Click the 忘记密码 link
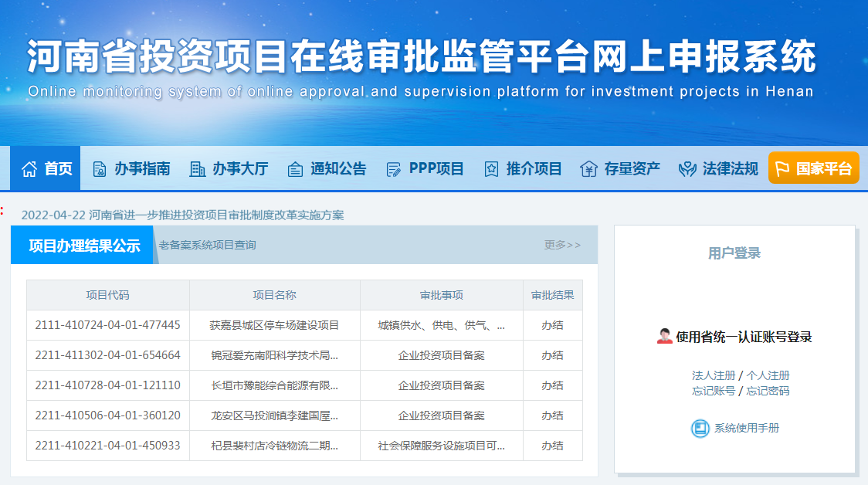The height and width of the screenshot is (485, 868). [768, 391]
